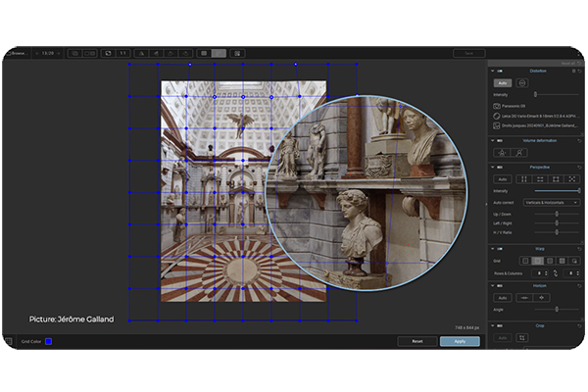The image size is (588, 392).
Task: Toggle compare with reference image view
Action: tap(74, 53)
